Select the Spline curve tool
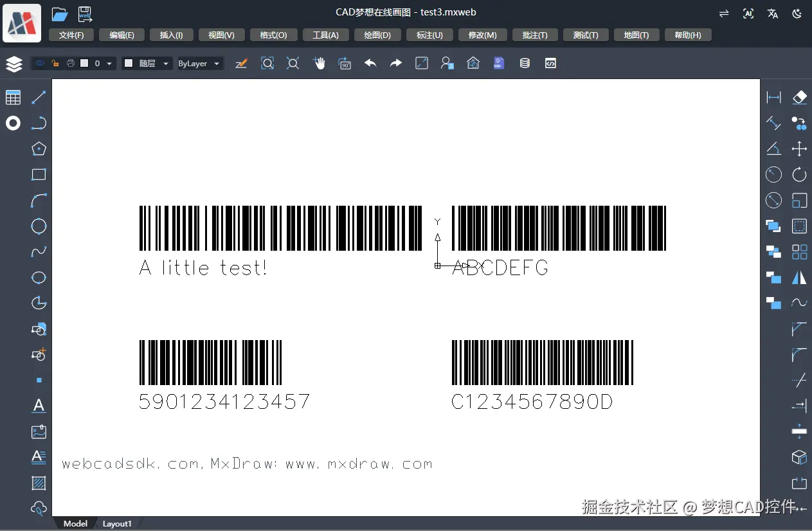812x531 pixels. point(39,252)
